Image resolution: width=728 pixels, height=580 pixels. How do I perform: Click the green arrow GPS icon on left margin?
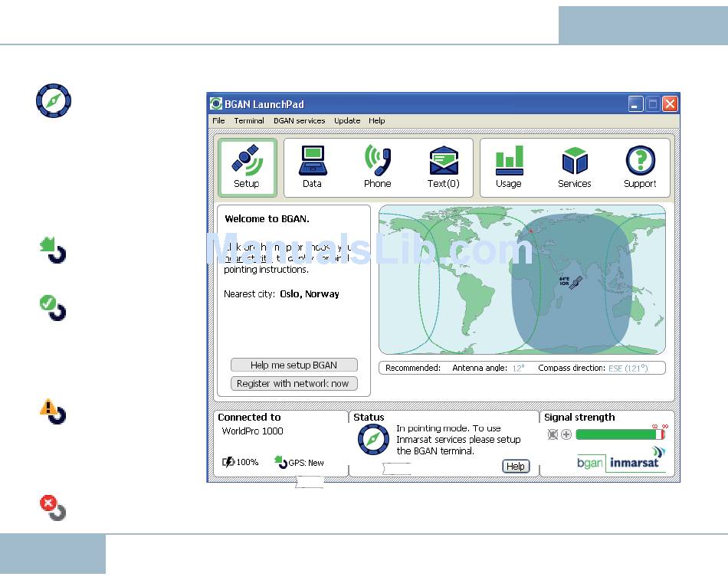53,250
